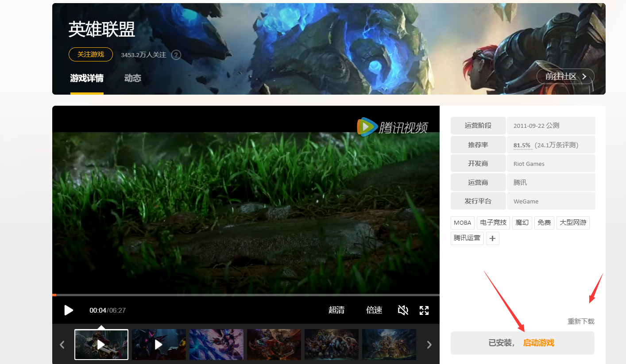Click the 开发商 label
Viewport: 626px width, 364px height.
pos(478,163)
